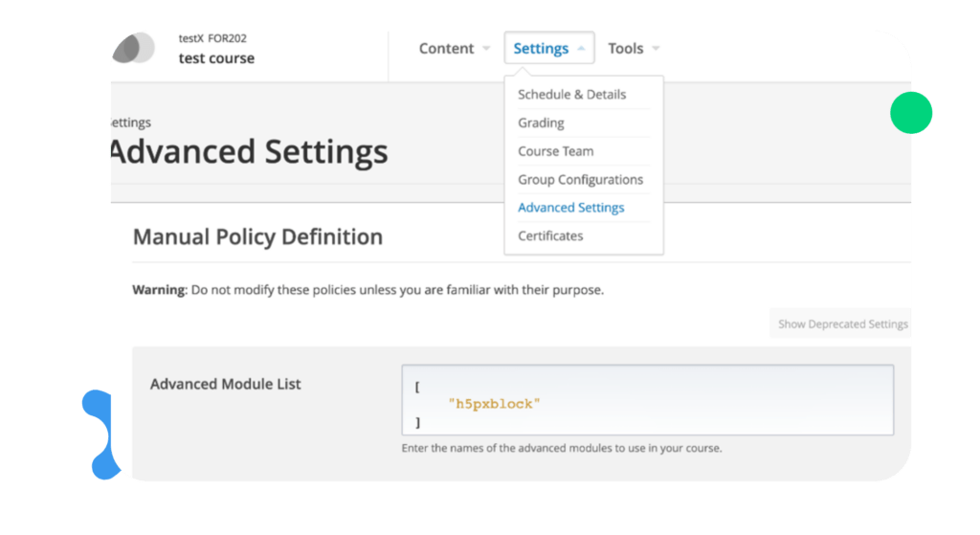
Task: Click the green circle on the right edge
Action: (x=910, y=113)
